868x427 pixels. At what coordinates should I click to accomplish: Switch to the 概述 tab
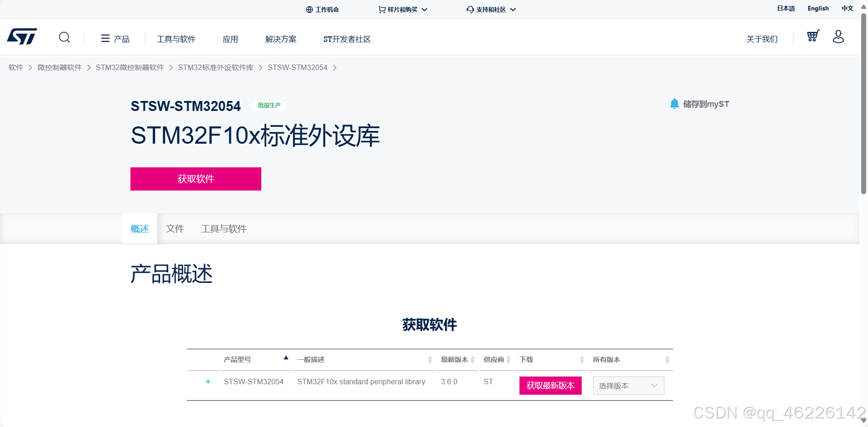[x=140, y=229]
